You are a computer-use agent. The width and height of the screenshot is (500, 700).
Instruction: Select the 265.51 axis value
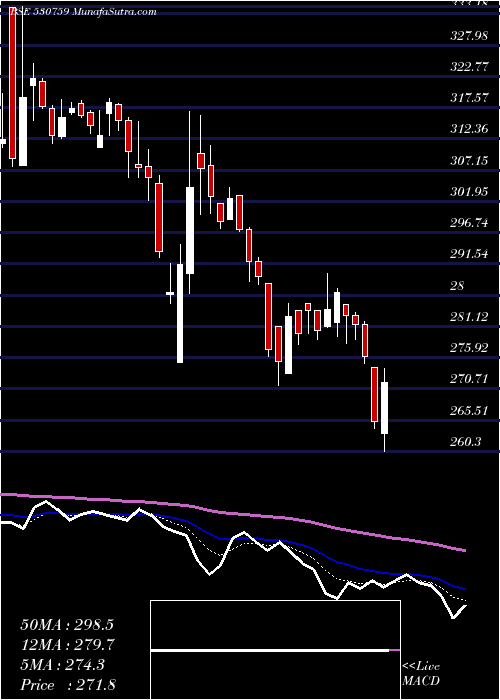pyautogui.click(x=469, y=410)
